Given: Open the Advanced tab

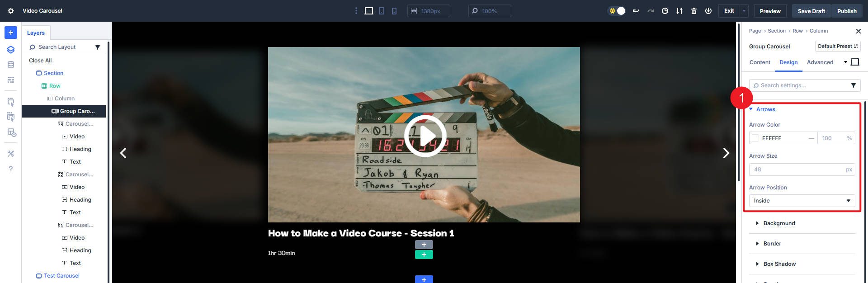Looking at the screenshot, I should pos(820,62).
